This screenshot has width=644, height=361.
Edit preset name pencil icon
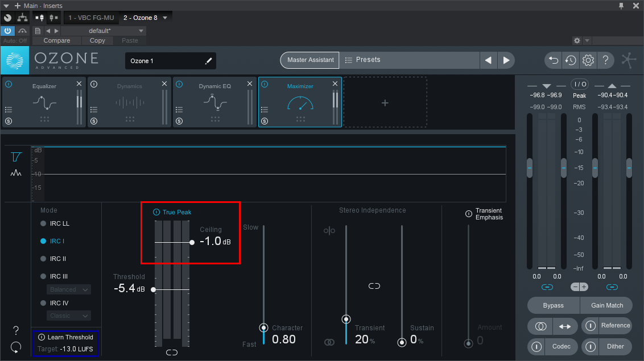coord(208,61)
